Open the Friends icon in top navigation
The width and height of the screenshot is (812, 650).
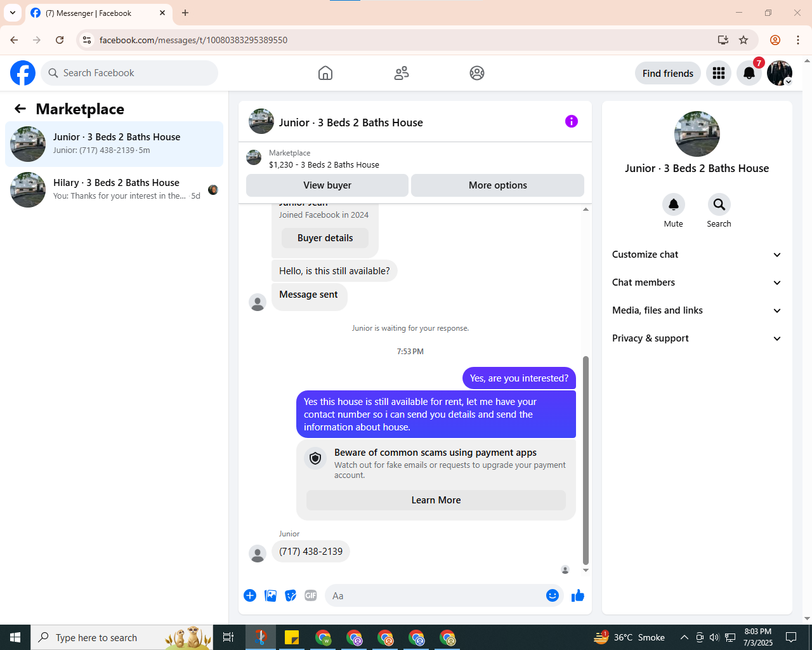click(x=402, y=73)
